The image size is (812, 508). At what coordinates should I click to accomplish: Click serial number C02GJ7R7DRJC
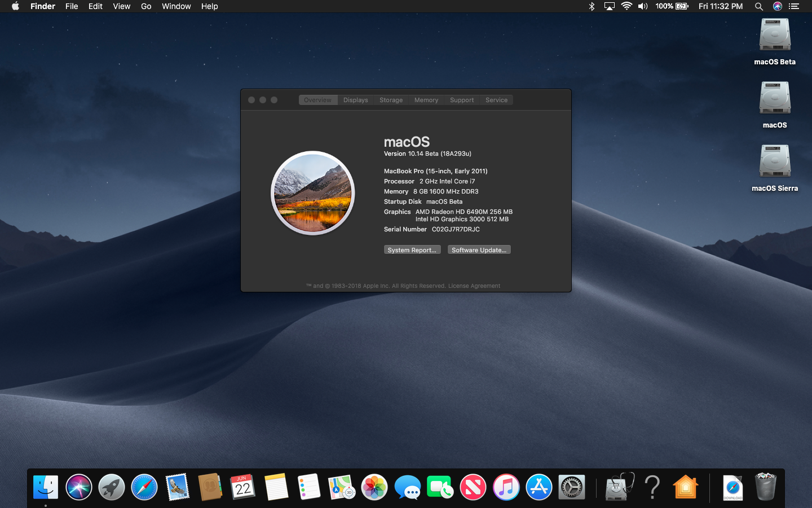456,229
